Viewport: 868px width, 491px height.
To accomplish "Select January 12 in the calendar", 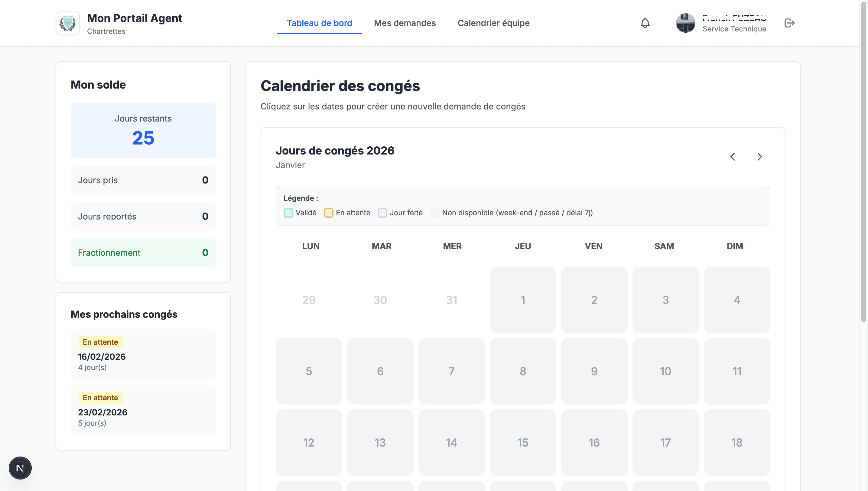I will (309, 442).
